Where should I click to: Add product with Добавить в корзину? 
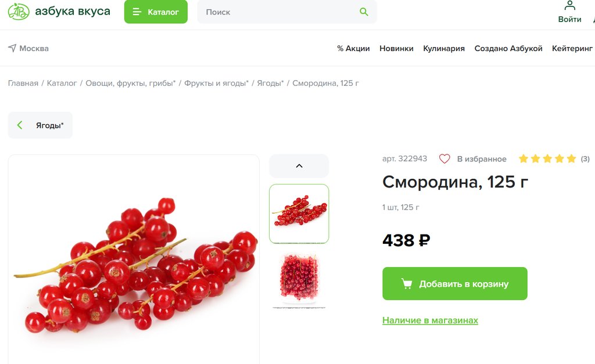click(455, 284)
